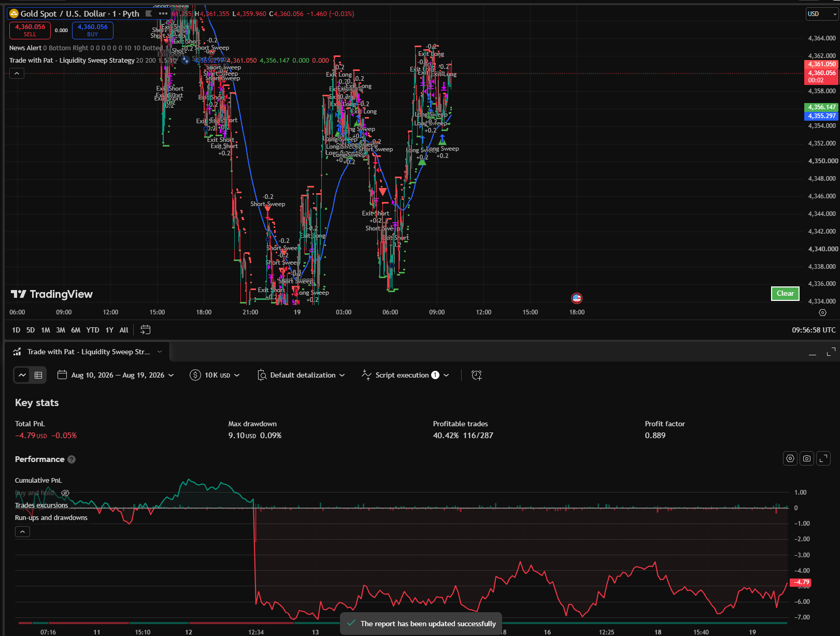Collapse performance chart legend chevron
Image resolution: width=840 pixels, height=636 pixels.
22,531
